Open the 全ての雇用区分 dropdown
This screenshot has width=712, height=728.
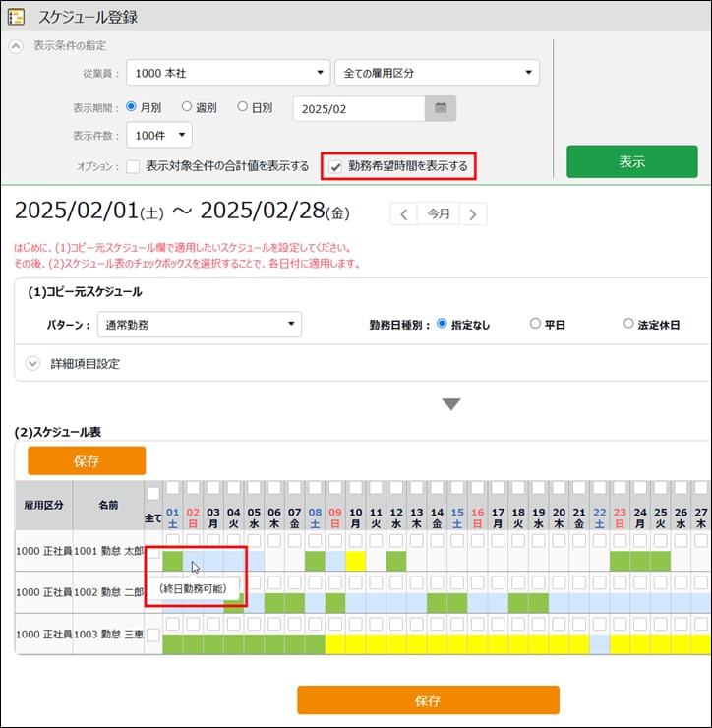(x=436, y=73)
